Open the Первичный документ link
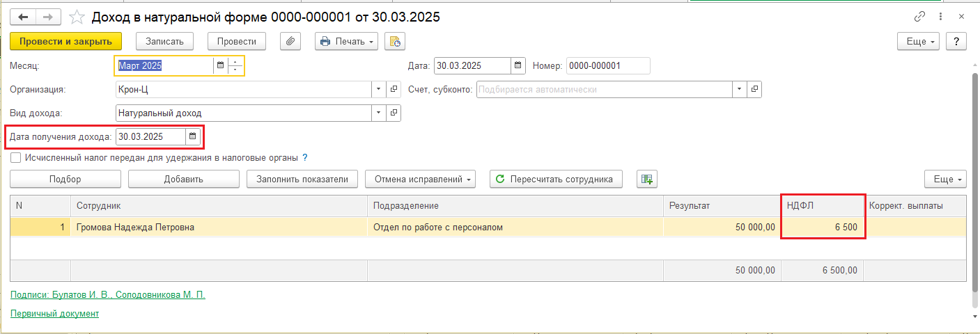The height and width of the screenshot is (334, 980). [55, 313]
